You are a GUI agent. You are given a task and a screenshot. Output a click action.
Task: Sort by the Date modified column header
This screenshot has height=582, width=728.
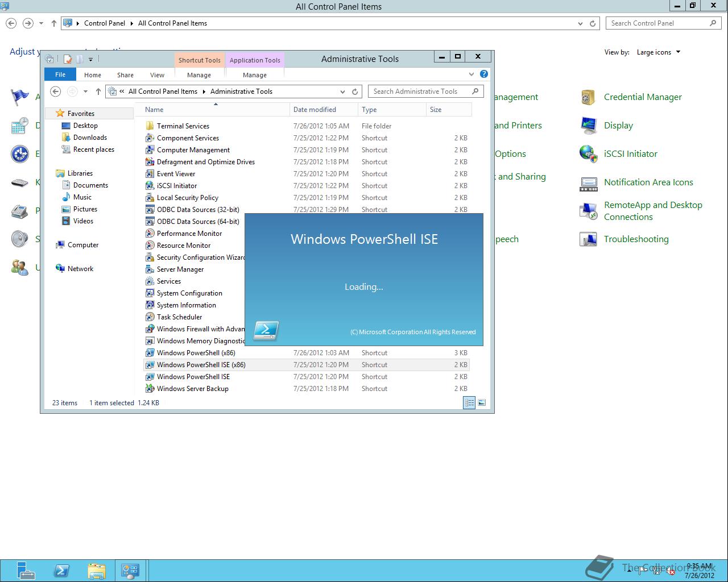(x=324, y=110)
